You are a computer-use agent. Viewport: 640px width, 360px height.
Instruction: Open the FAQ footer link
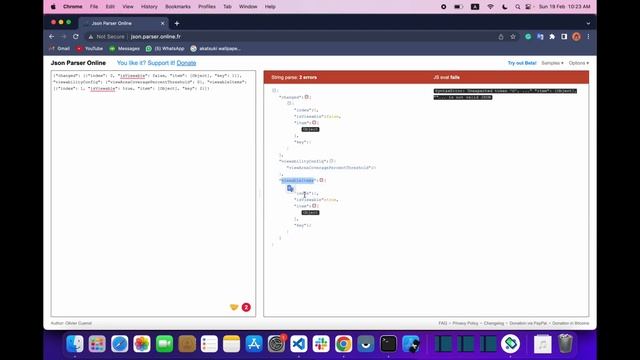pyautogui.click(x=442, y=323)
